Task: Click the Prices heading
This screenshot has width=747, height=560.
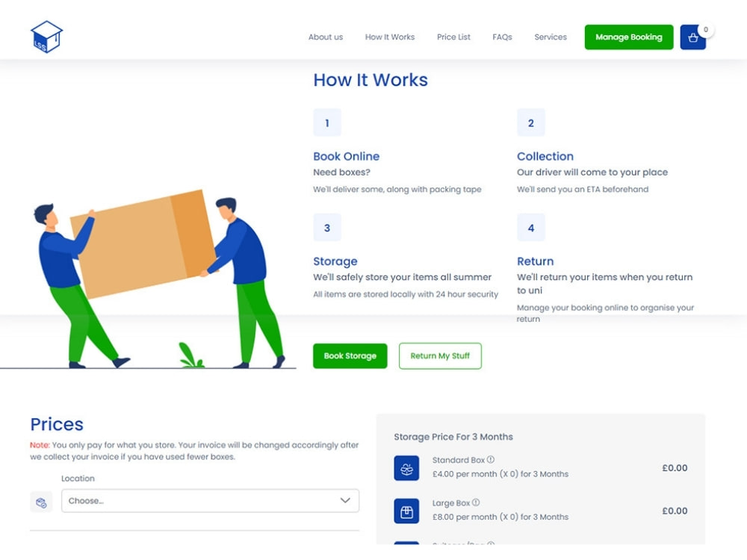Action: point(57,424)
